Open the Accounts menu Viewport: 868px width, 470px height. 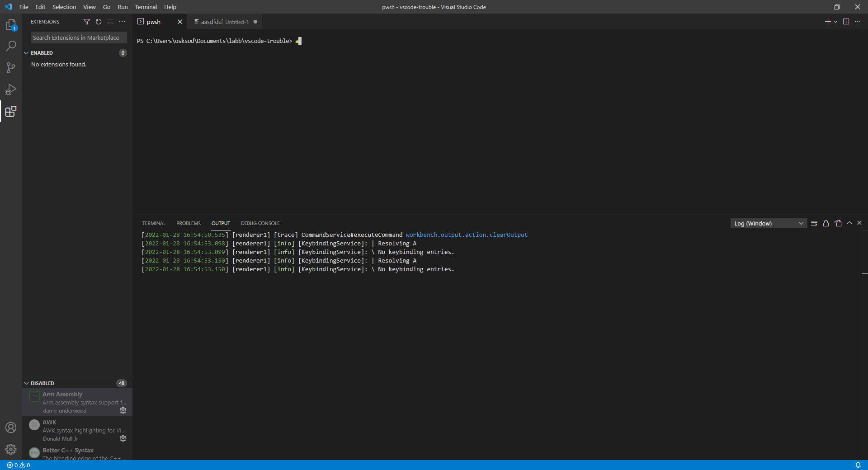pos(11,427)
